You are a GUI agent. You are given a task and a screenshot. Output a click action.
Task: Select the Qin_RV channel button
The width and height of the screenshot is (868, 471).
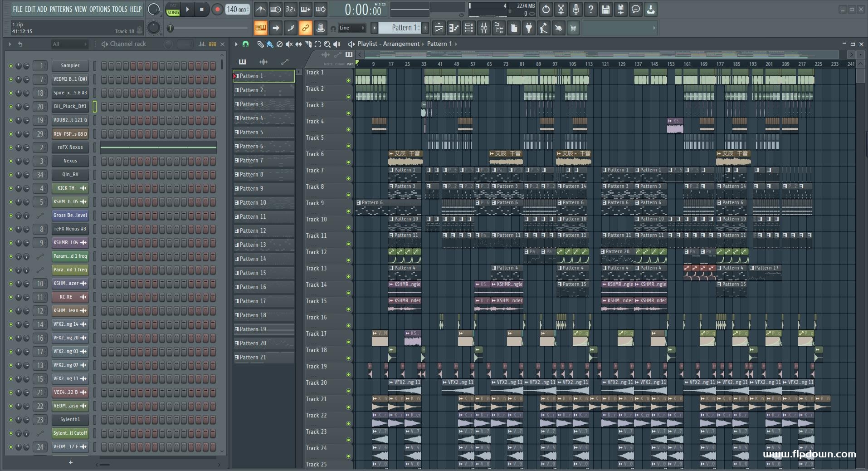70,175
